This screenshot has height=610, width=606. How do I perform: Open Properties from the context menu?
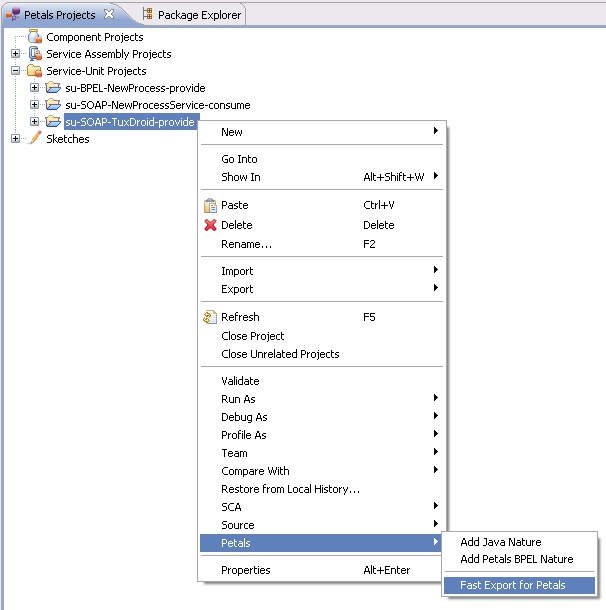point(245,570)
